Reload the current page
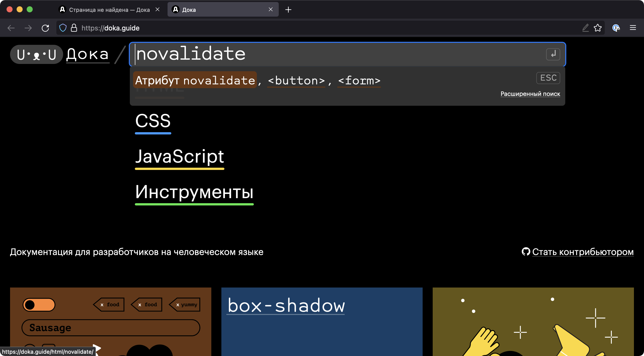 coord(46,28)
